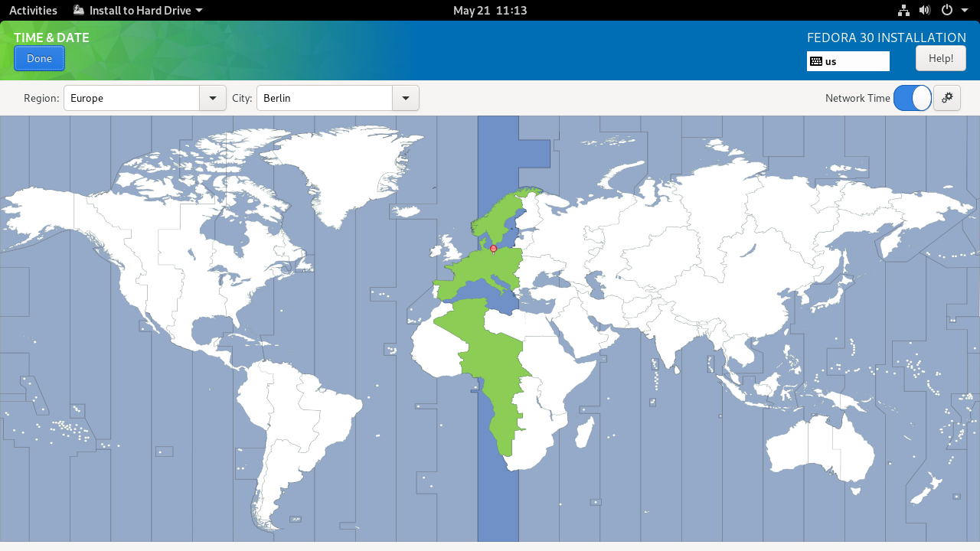
Task: Click the Help! button
Action: point(940,58)
